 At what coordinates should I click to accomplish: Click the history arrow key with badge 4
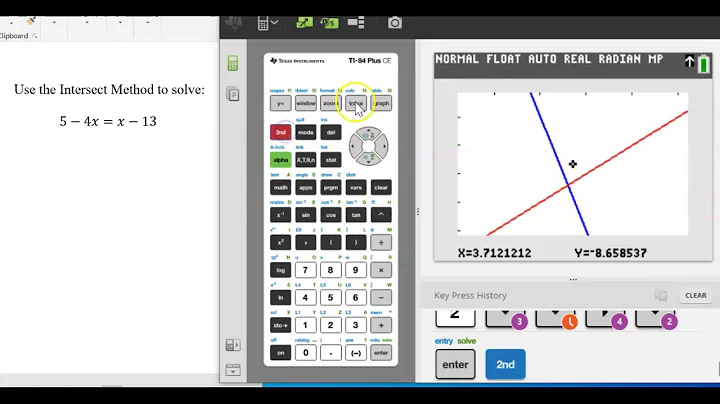pos(605,318)
